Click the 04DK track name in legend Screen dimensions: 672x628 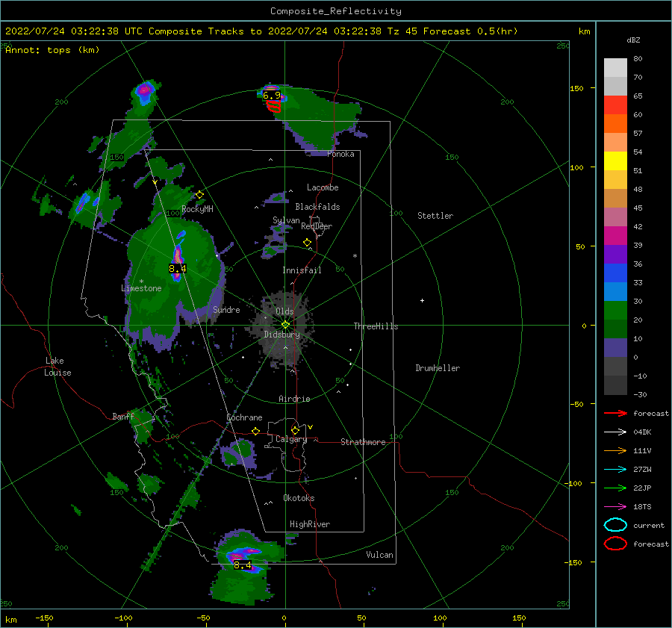pyautogui.click(x=642, y=432)
